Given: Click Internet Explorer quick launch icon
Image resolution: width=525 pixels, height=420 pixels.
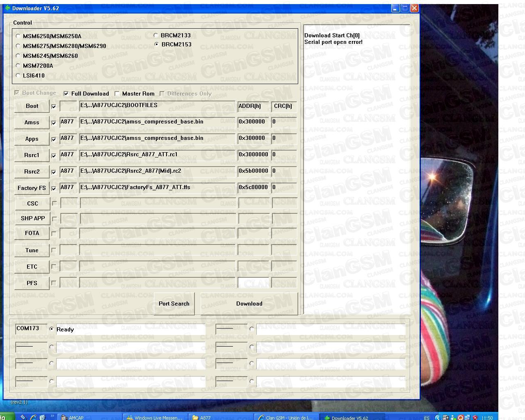Looking at the screenshot, I should point(34,418).
